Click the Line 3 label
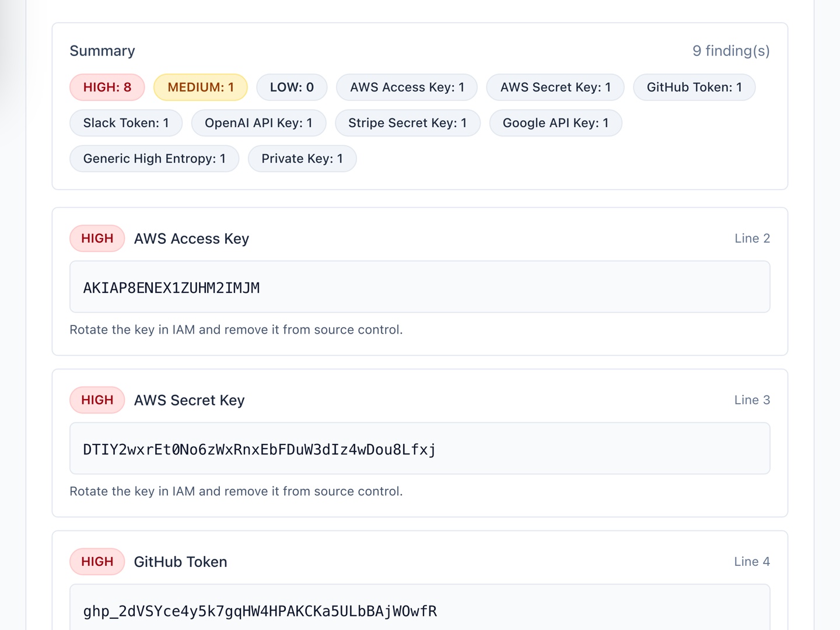This screenshot has height=630, width=840. click(752, 400)
